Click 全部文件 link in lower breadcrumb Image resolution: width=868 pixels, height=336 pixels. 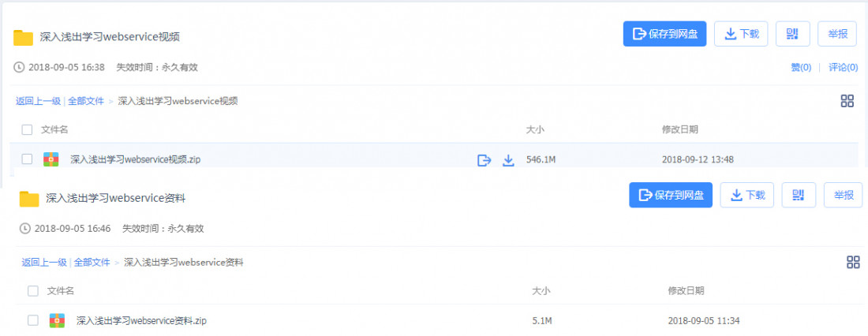point(92,263)
